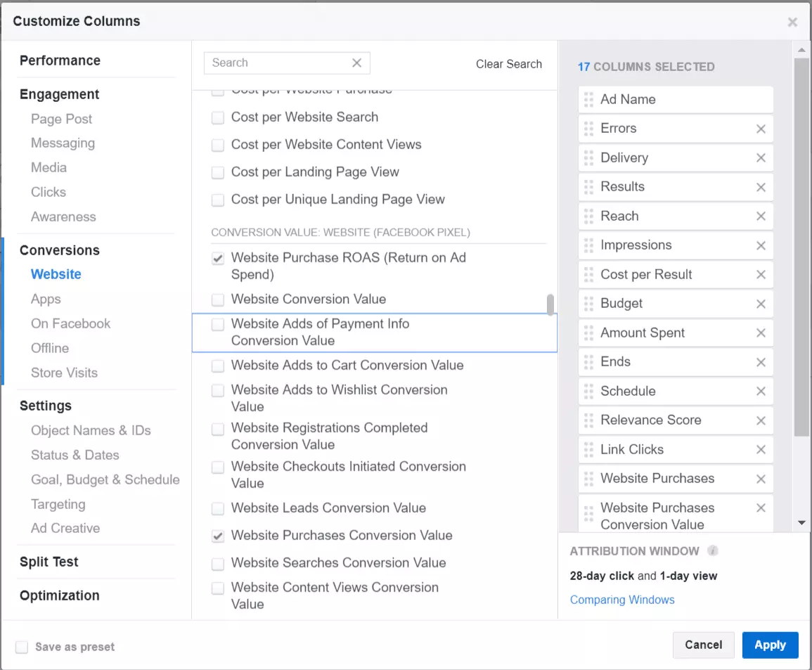This screenshot has width=812, height=670.
Task: Check the Save as preset box
Action: 22,648
